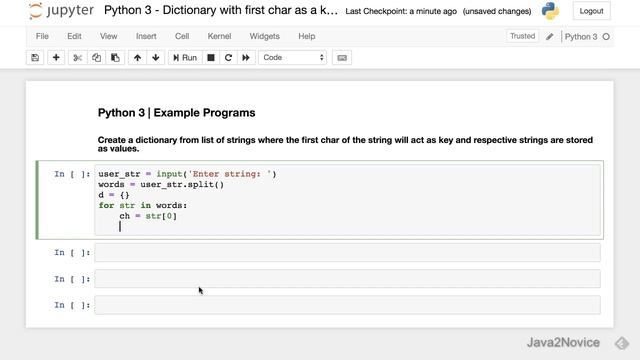The height and width of the screenshot is (360, 640).
Task: Open the File menu
Action: click(42, 36)
